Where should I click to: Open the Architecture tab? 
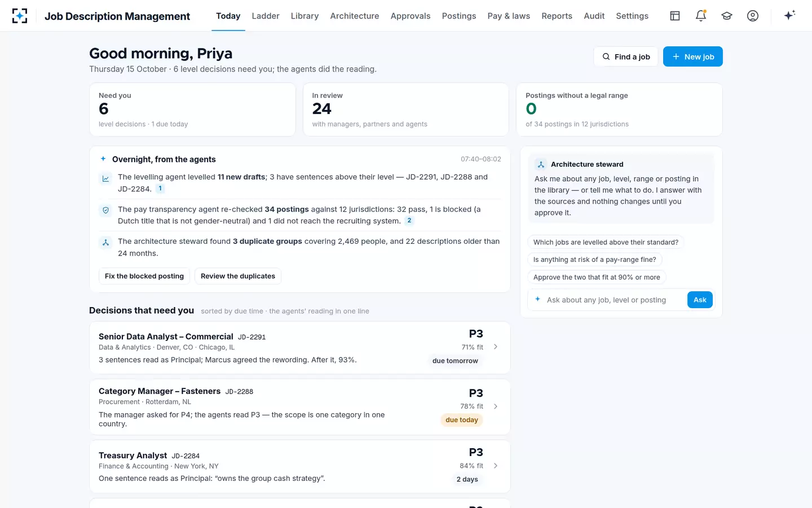tap(355, 16)
